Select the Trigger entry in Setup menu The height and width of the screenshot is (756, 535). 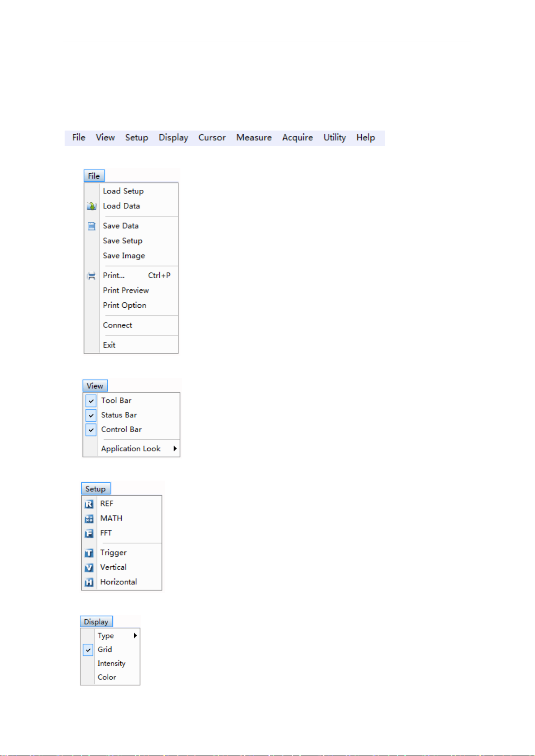[x=122, y=553]
